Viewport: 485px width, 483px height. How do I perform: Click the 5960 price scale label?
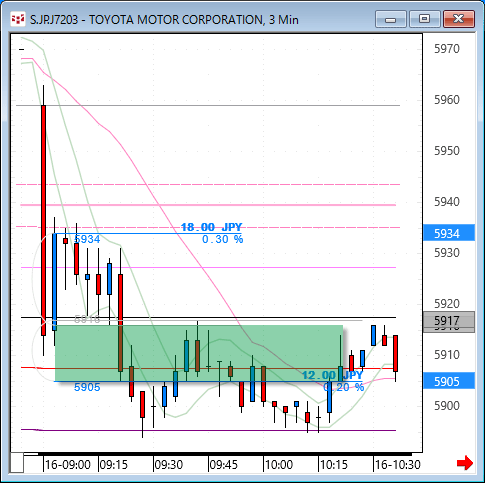pyautogui.click(x=447, y=100)
